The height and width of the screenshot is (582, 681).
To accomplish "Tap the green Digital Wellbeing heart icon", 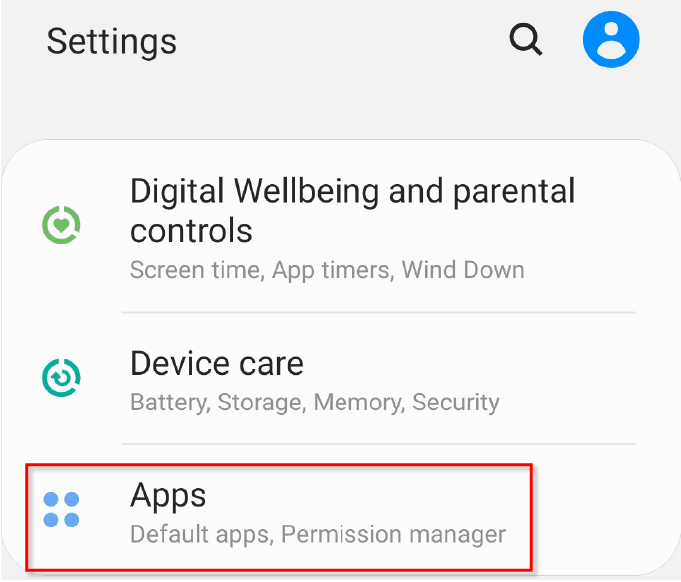I will coord(61,224).
